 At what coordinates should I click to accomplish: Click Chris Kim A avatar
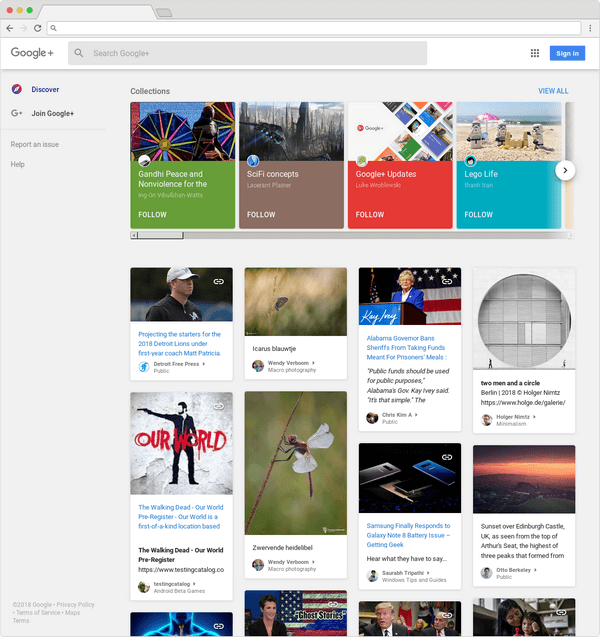click(372, 418)
